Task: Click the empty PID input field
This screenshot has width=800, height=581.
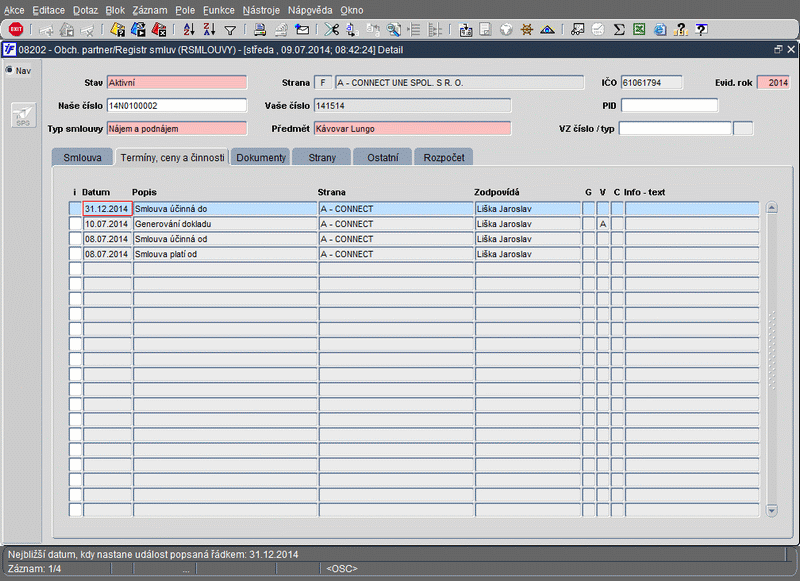Action: pos(669,105)
